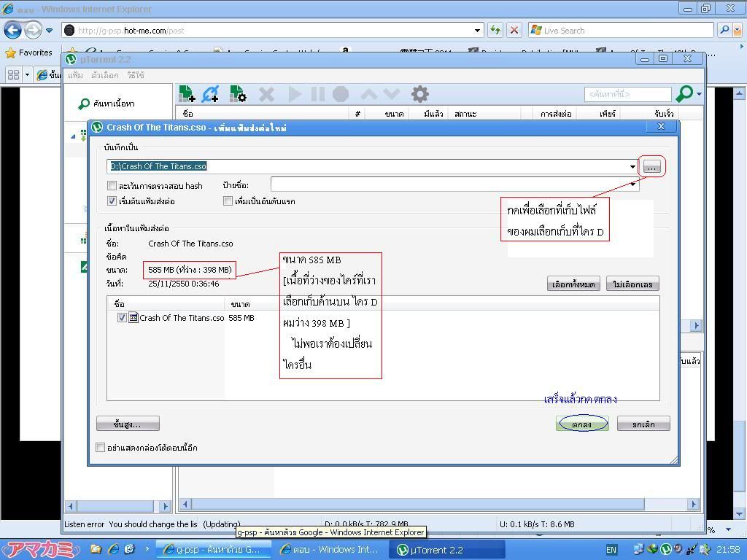Viewport: 747px width, 560px height.
Task: Click the uTorrent toolbar search field
Action: (x=628, y=94)
